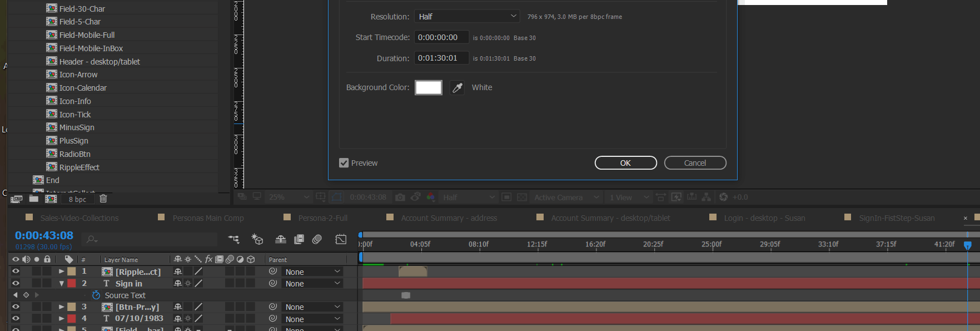Click the blue timeline timecode 0:00:43:08
Image resolution: width=980 pixels, height=331 pixels.
[44, 236]
